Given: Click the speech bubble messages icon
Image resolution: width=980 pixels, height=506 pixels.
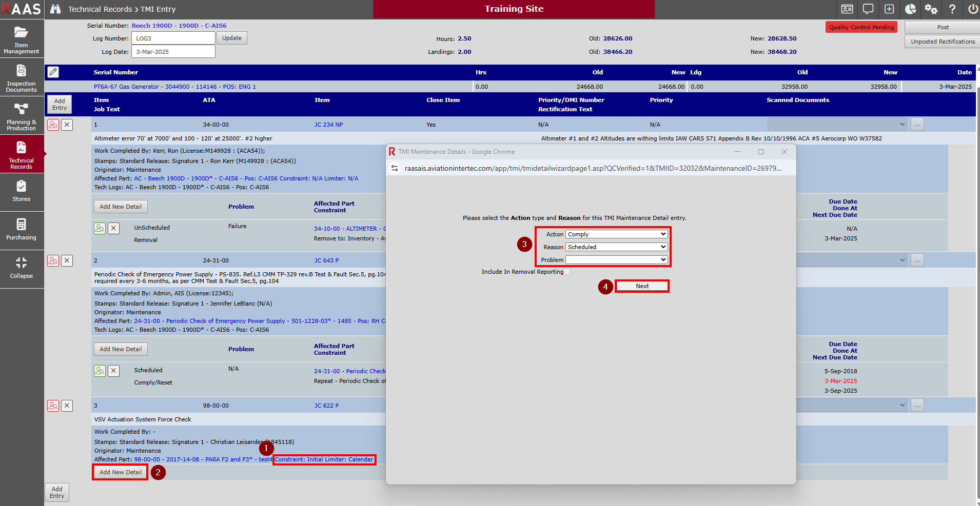Looking at the screenshot, I should pyautogui.click(x=868, y=9).
